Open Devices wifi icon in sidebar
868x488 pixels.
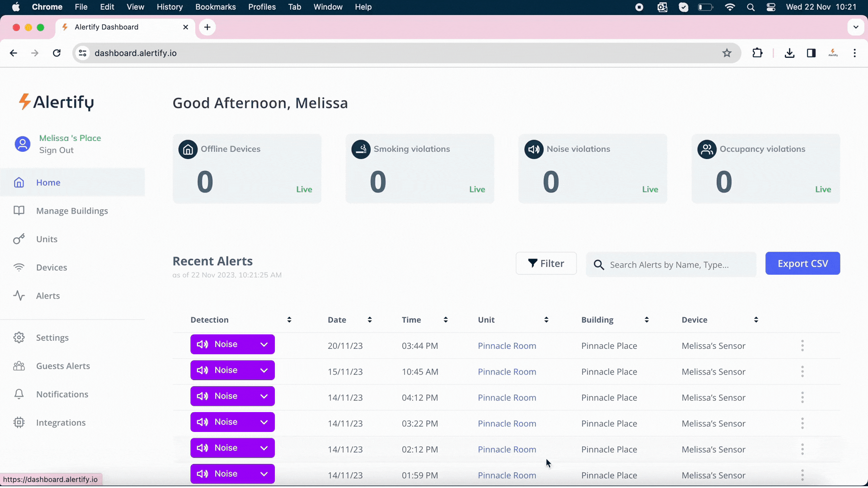[19, 267]
